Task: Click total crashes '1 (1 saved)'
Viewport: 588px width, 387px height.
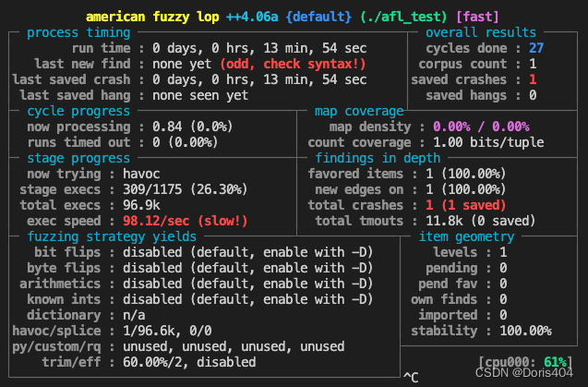Action: [466, 206]
